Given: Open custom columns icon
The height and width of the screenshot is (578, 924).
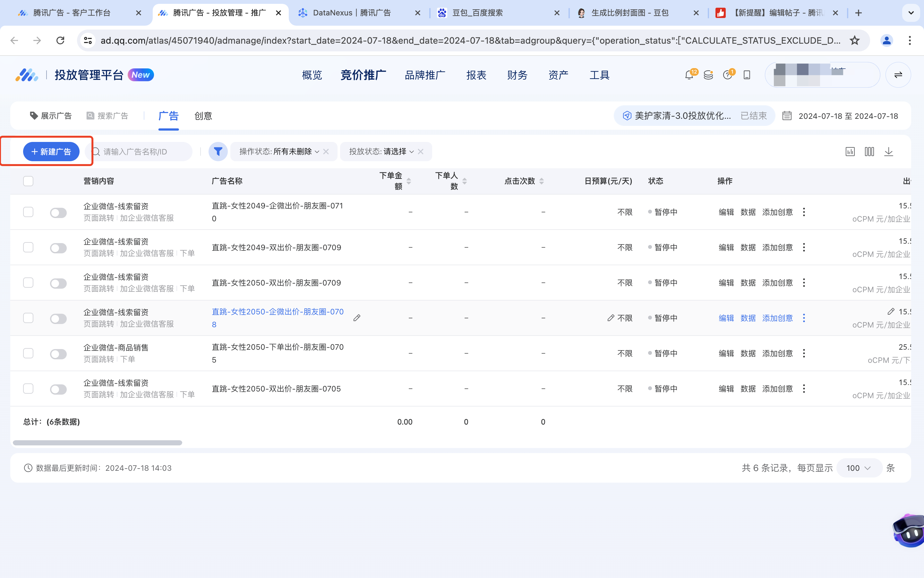Looking at the screenshot, I should point(869,152).
